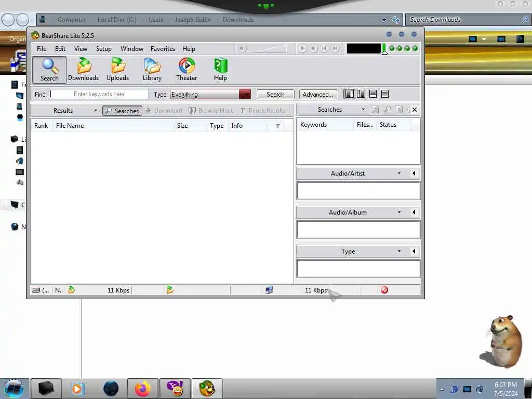Click the Status column header in Searches
Screen dimensions: 532x399
(394, 125)
